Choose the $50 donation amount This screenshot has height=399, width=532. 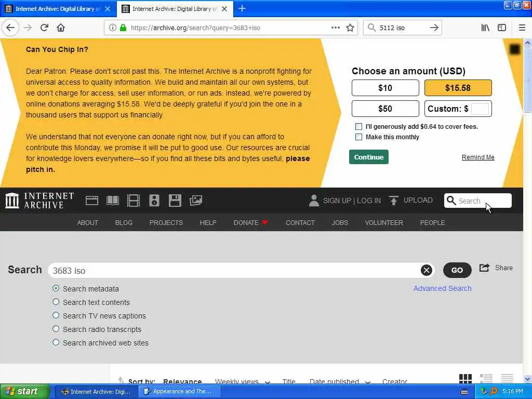coord(385,109)
